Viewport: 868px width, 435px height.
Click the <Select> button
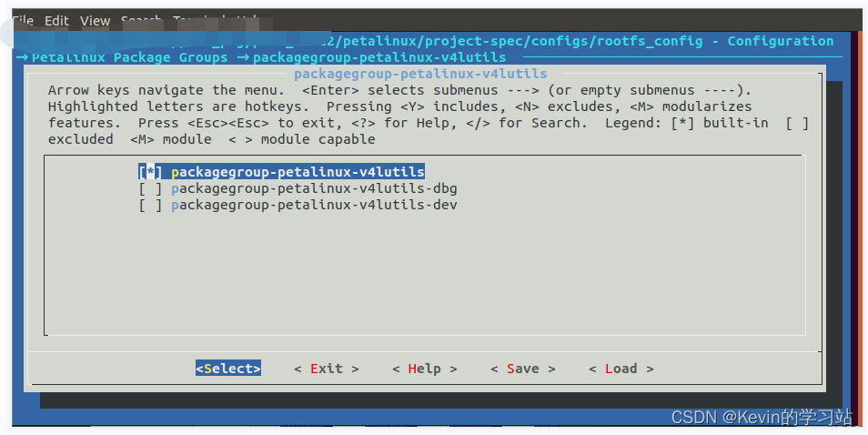(x=228, y=369)
